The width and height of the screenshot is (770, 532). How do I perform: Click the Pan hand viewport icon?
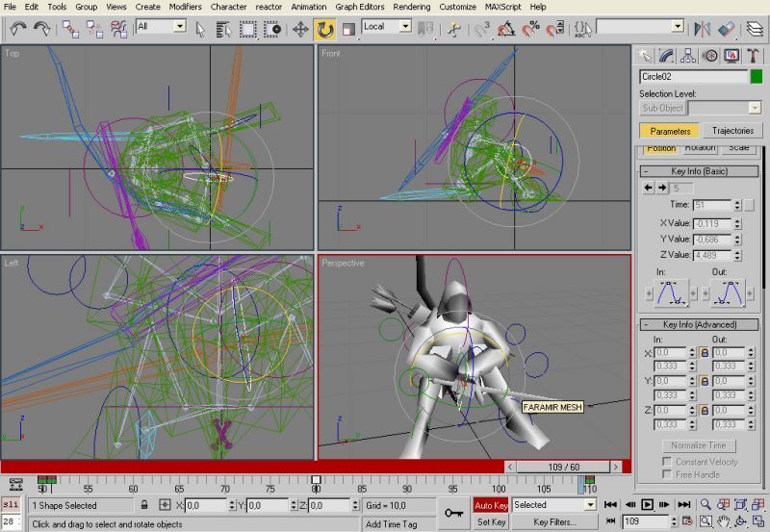click(724, 521)
